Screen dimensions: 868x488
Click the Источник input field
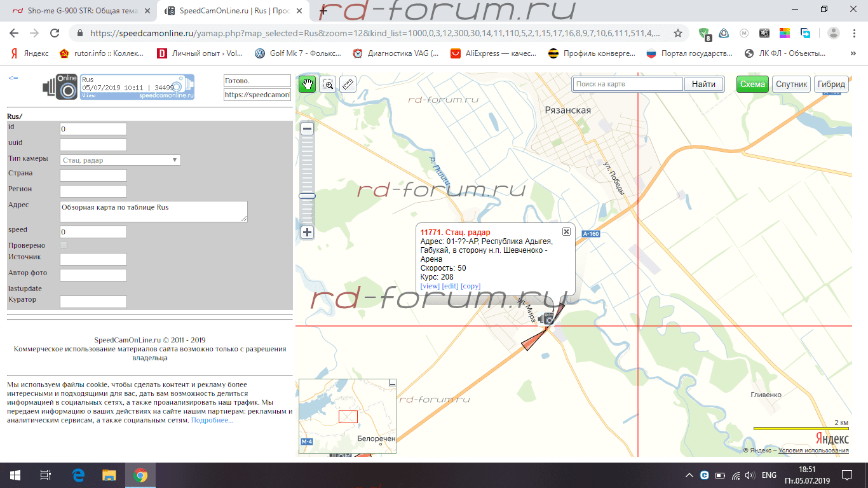click(93, 259)
